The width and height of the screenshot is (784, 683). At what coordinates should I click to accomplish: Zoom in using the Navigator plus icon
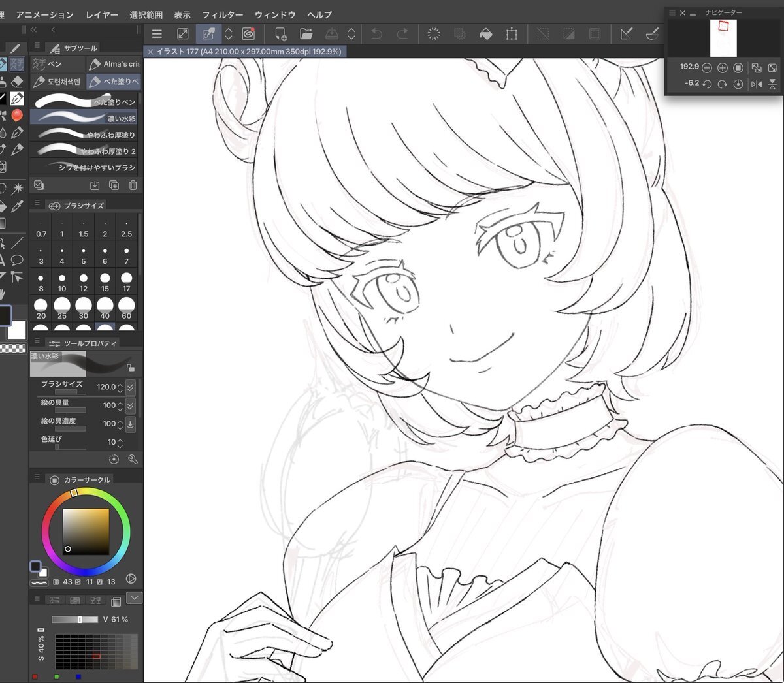tap(722, 68)
